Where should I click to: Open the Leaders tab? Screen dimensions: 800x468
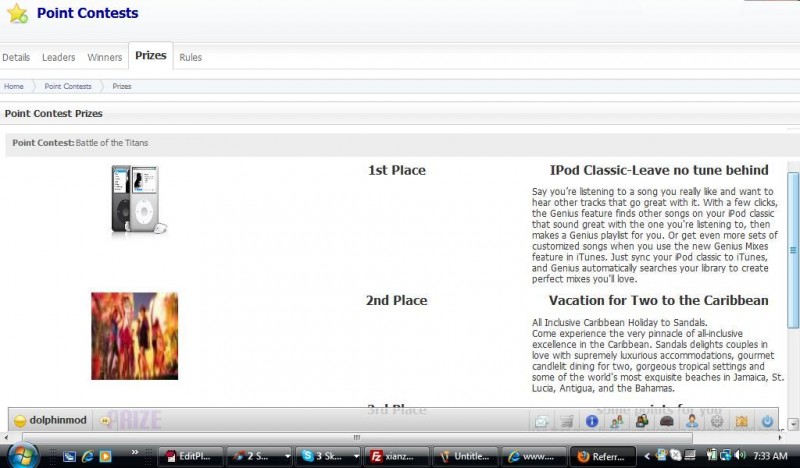58,57
